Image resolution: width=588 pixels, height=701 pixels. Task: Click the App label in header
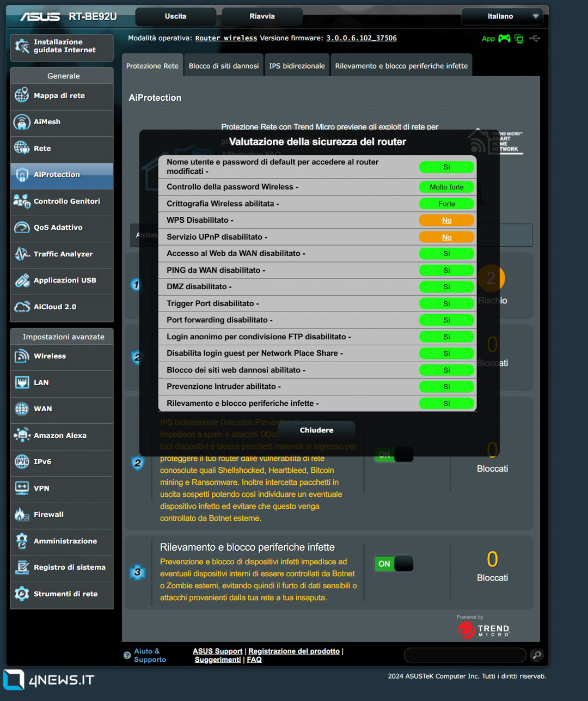488,39
